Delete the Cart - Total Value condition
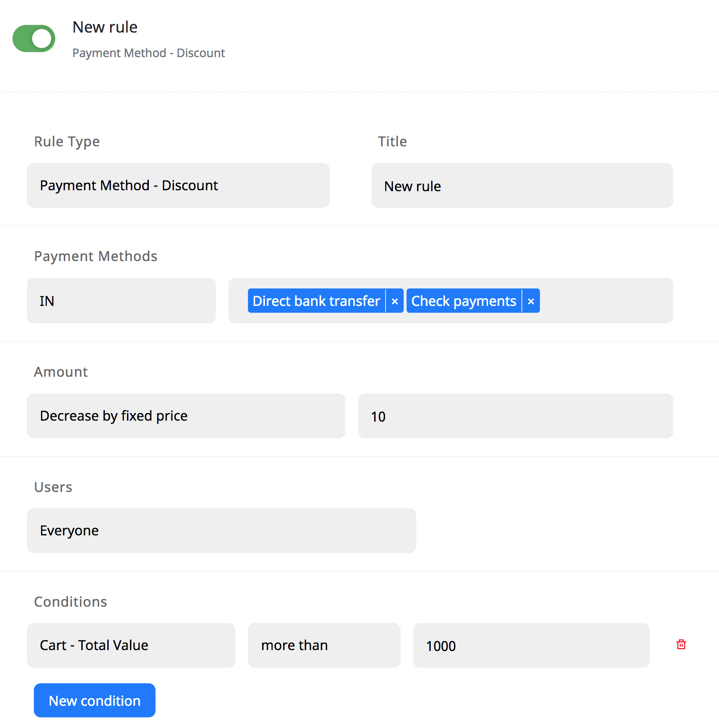This screenshot has width=719, height=728. [x=681, y=644]
